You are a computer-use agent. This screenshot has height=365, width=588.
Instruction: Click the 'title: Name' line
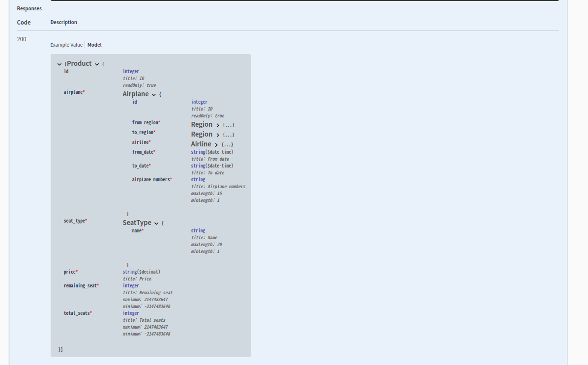(204, 238)
